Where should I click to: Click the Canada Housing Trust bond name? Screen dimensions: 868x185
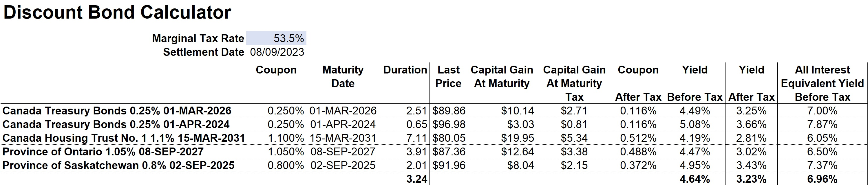click(x=124, y=138)
